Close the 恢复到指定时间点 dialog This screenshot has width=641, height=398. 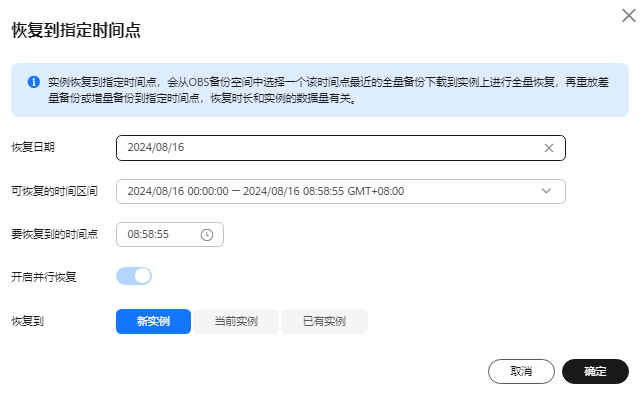629,16
